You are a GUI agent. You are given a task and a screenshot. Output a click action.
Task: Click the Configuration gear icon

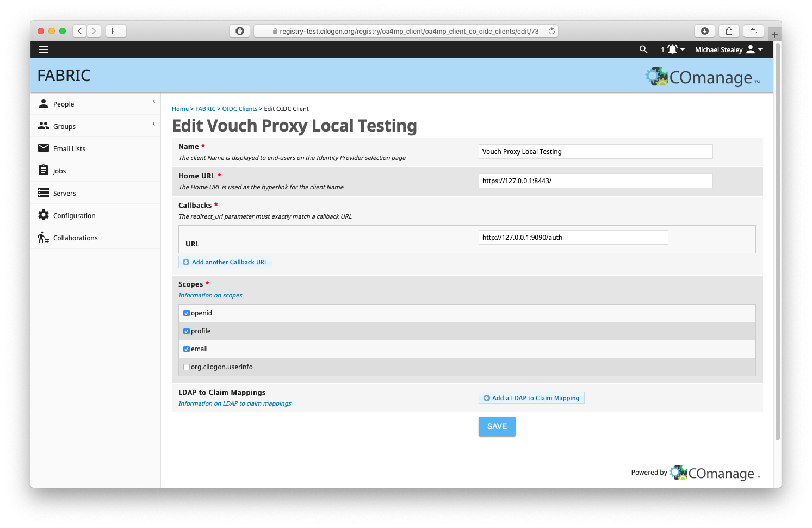click(x=44, y=215)
